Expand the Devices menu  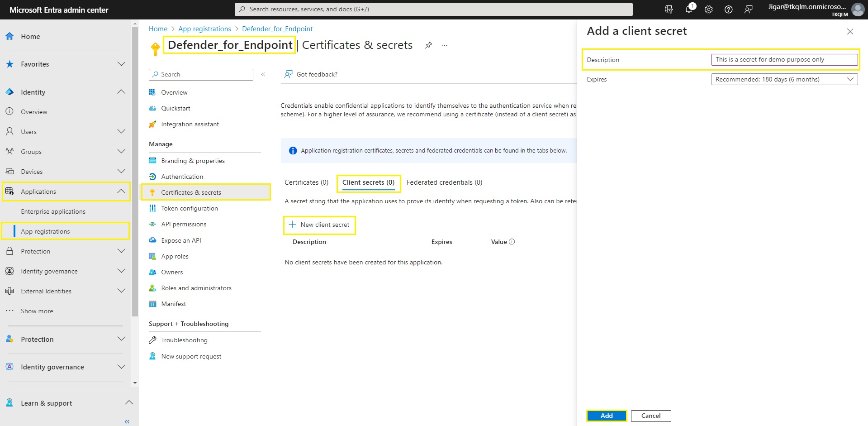click(121, 171)
